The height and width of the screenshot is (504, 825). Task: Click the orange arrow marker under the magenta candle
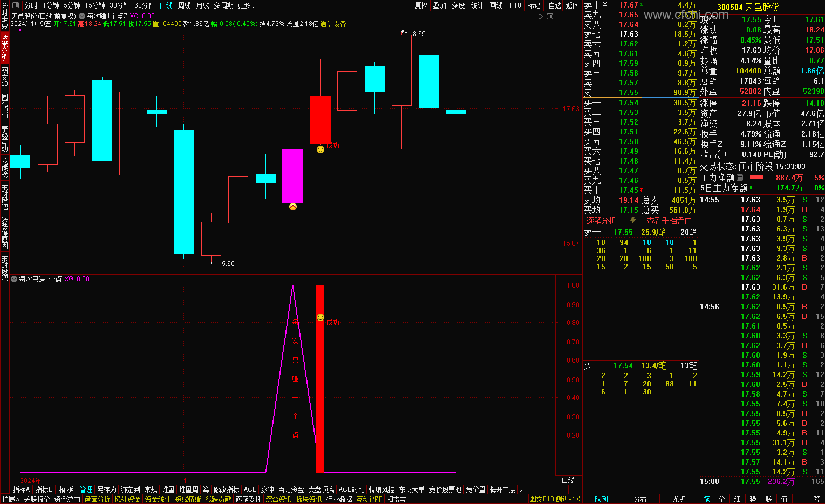(293, 207)
